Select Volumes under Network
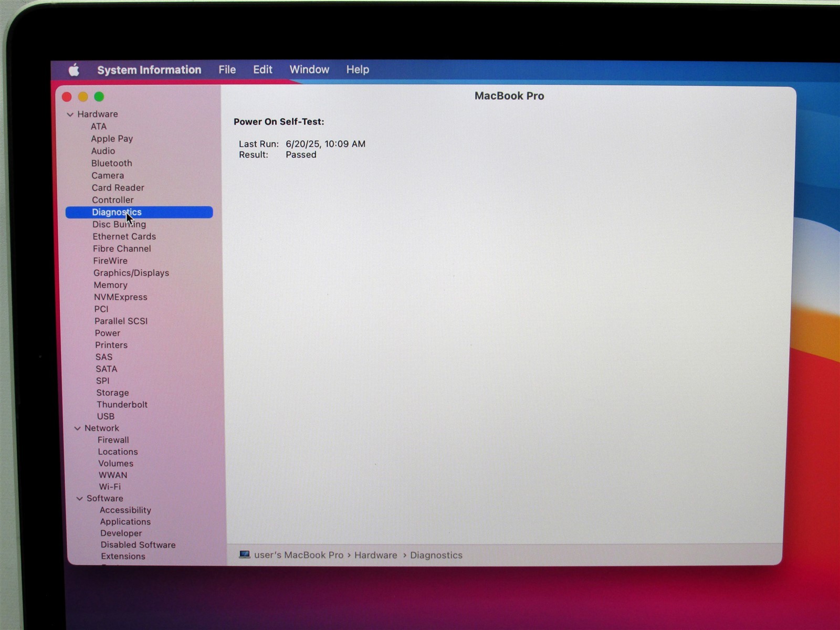The image size is (840, 630). pos(115,464)
